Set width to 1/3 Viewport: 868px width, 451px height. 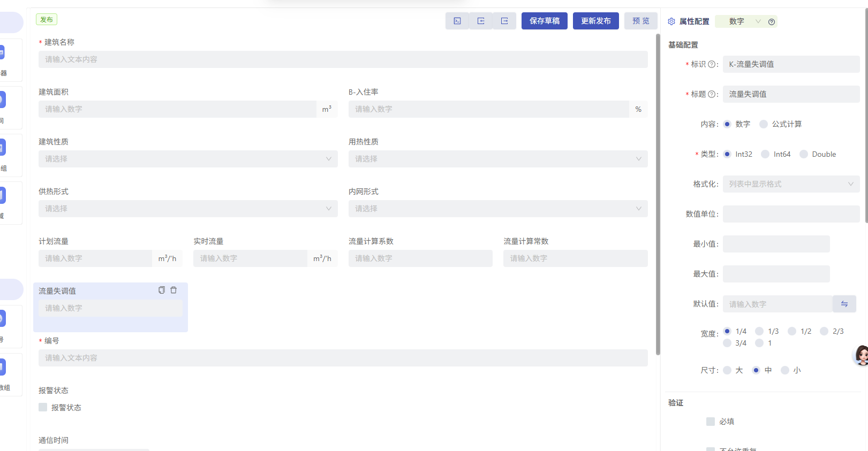(759, 331)
